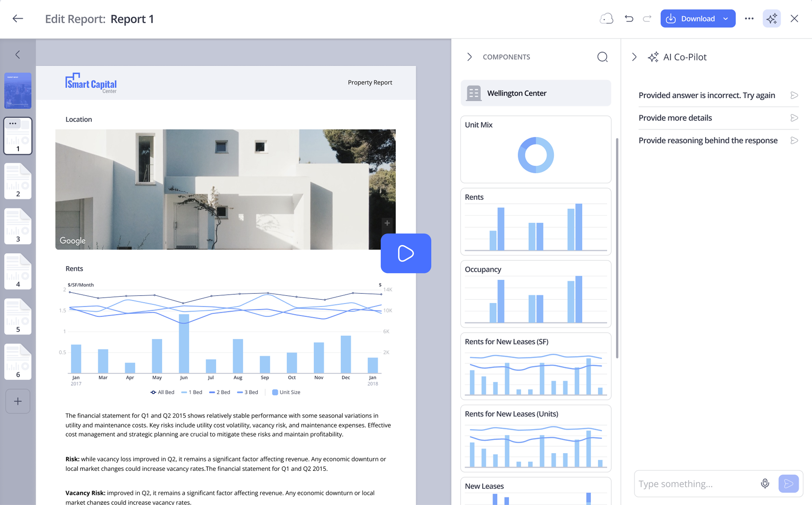Select the page 1 thumbnail
The image size is (812, 505).
coord(18,136)
